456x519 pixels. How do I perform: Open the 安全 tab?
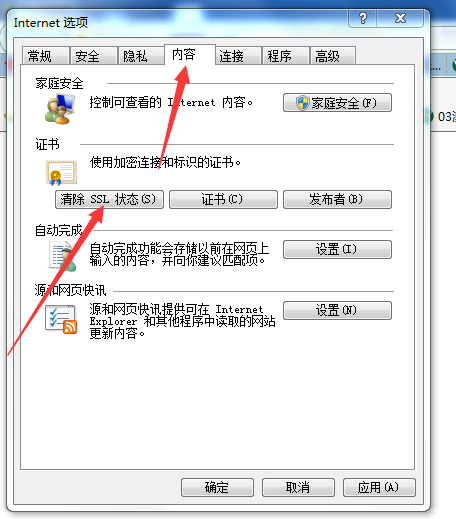tap(94, 56)
